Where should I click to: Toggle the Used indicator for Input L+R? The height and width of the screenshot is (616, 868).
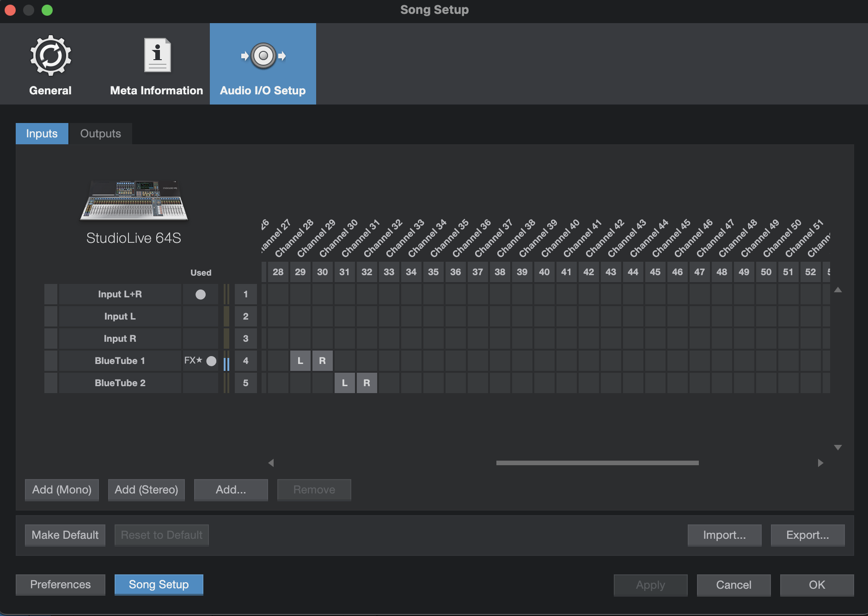coord(201,294)
